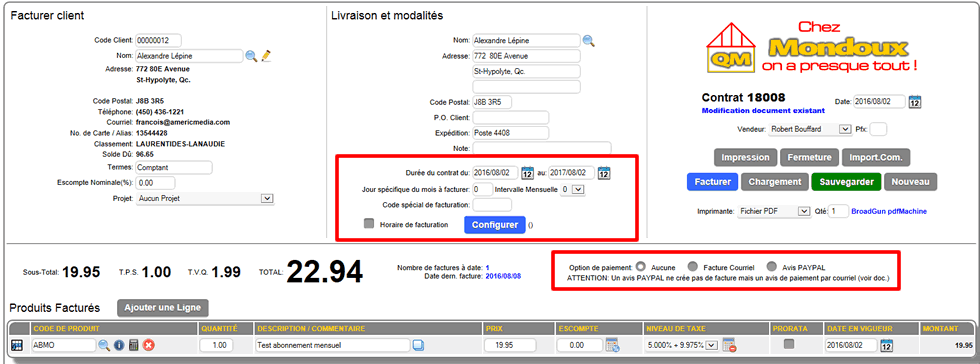Click the magnifier icon next to delivery Nom
Image resolution: width=980 pixels, height=364 pixels.
(x=589, y=41)
